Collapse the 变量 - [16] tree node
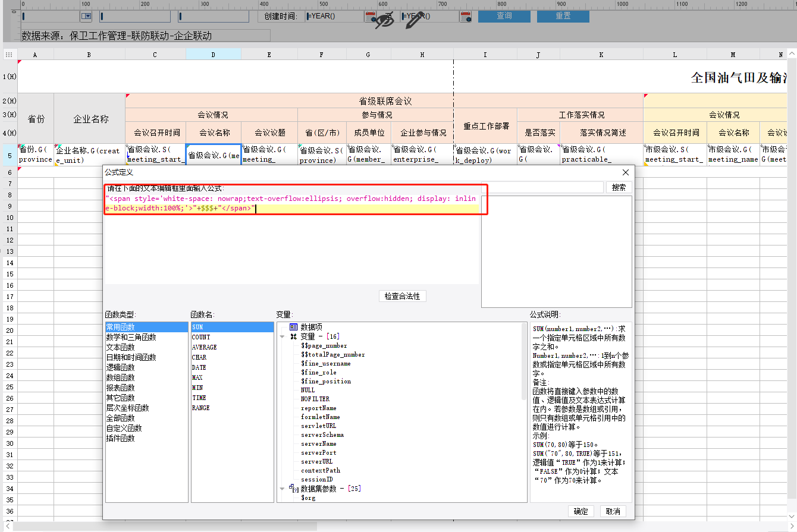 click(282, 336)
